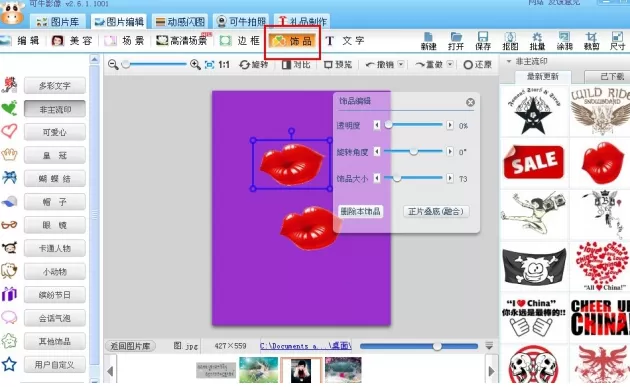Choose the 用户自定义 custom category button
The width and height of the screenshot is (630, 387).
pyautogui.click(x=55, y=364)
